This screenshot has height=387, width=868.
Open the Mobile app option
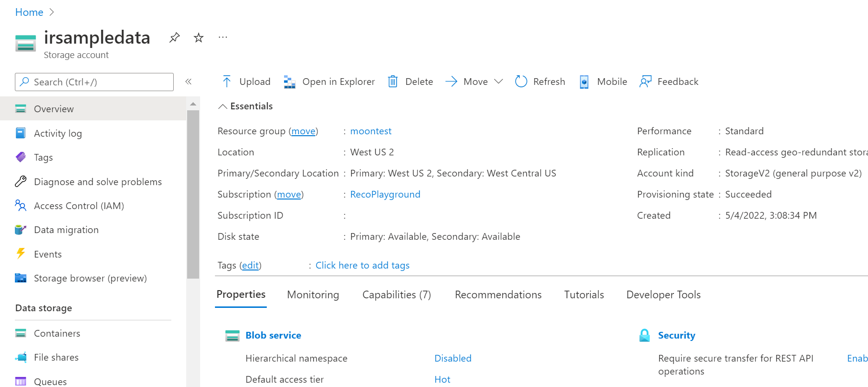pos(603,82)
